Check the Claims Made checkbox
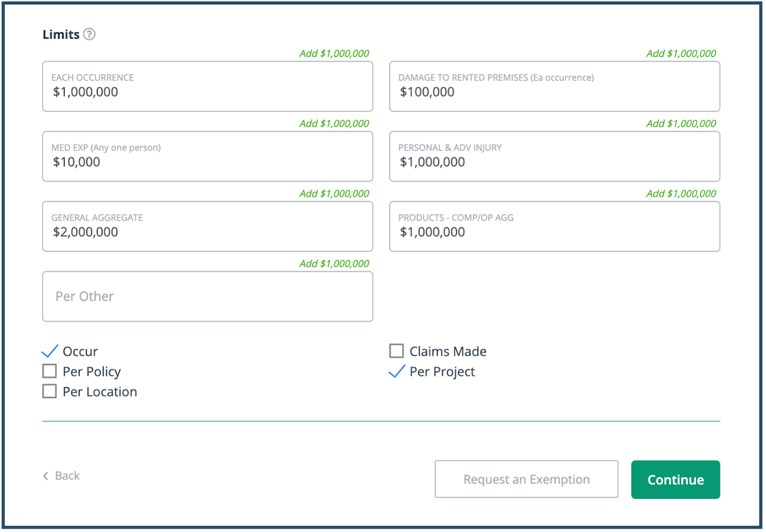Image resolution: width=766 pixels, height=532 pixels. [x=396, y=351]
